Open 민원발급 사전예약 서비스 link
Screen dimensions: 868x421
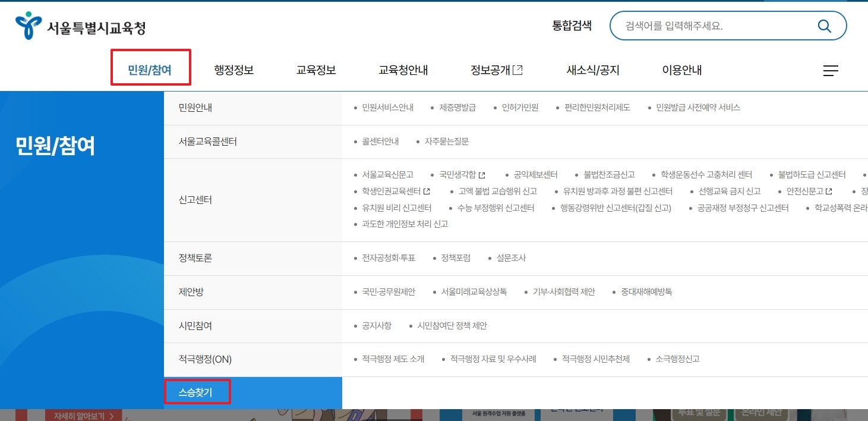(698, 108)
